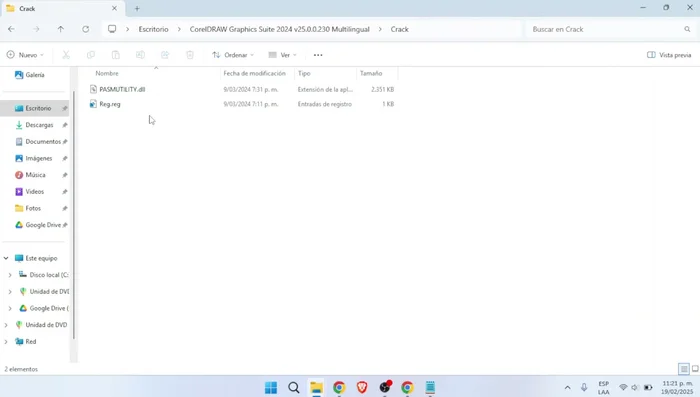Screen dimensions: 700x397
Task: Click the ESP LAA language indicator
Action: point(604,388)
